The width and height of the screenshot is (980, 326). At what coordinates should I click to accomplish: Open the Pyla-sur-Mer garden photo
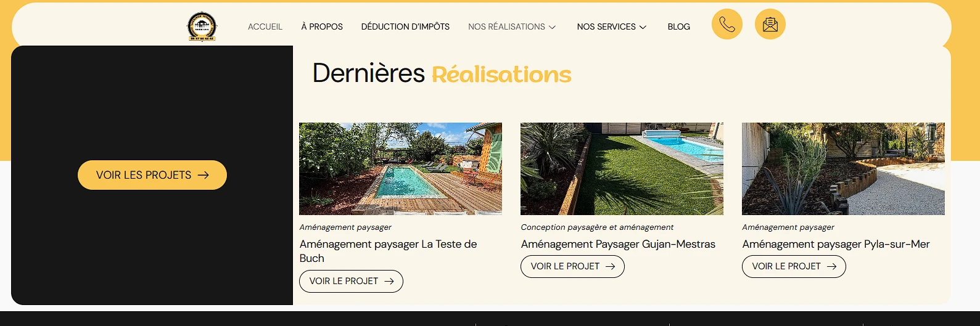(x=843, y=169)
